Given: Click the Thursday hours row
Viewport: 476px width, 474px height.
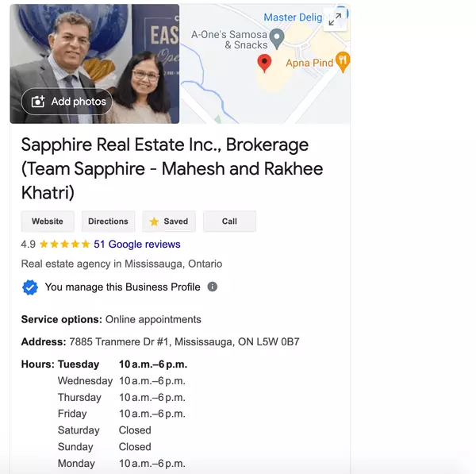Looking at the screenshot, I should tap(121, 397).
